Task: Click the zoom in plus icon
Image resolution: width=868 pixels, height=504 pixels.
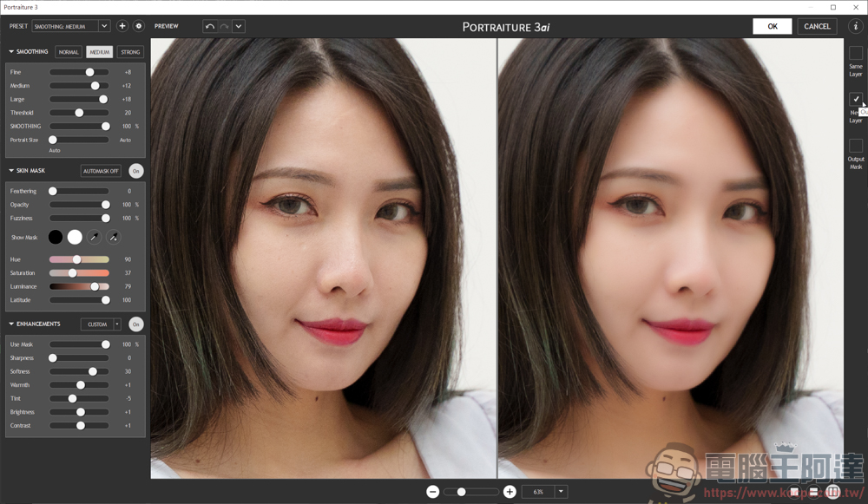Action: click(x=510, y=492)
